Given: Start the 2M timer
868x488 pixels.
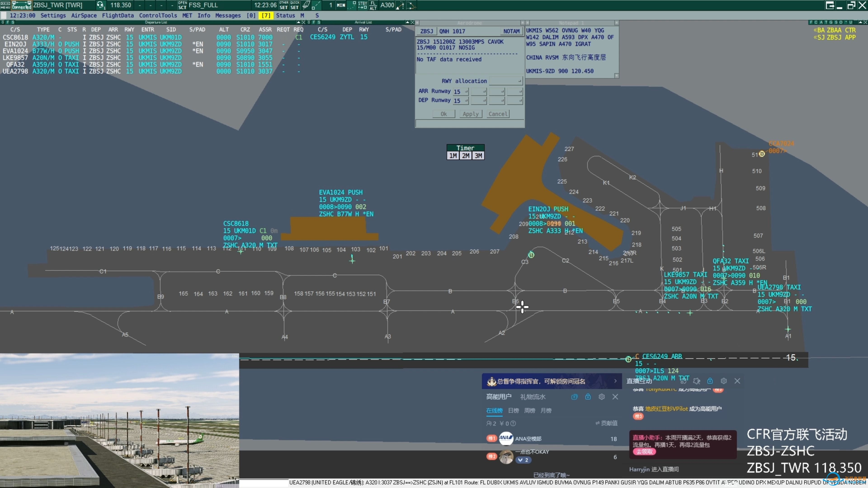Looking at the screenshot, I should (466, 156).
